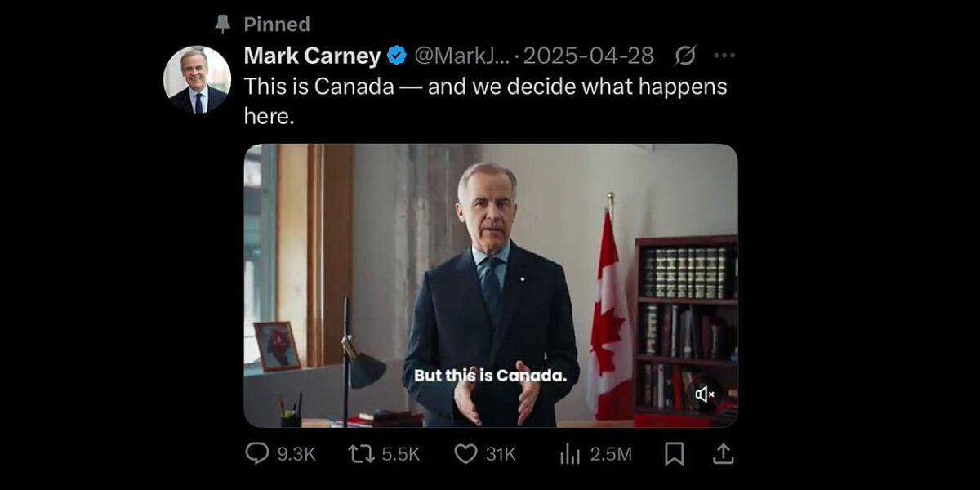Open the @MarkJ... handle link
Screen dimensions: 980x490
coord(463,56)
